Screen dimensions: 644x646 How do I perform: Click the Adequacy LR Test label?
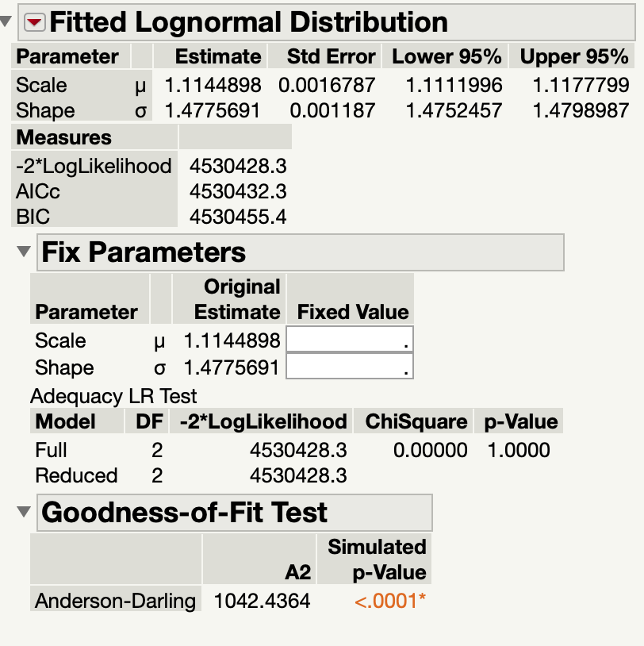point(113,396)
